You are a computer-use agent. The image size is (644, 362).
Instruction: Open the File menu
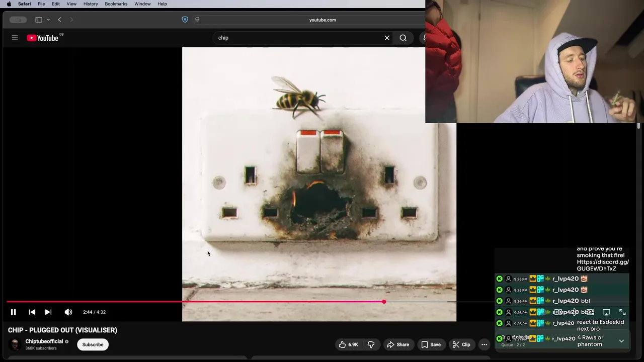[x=41, y=4]
